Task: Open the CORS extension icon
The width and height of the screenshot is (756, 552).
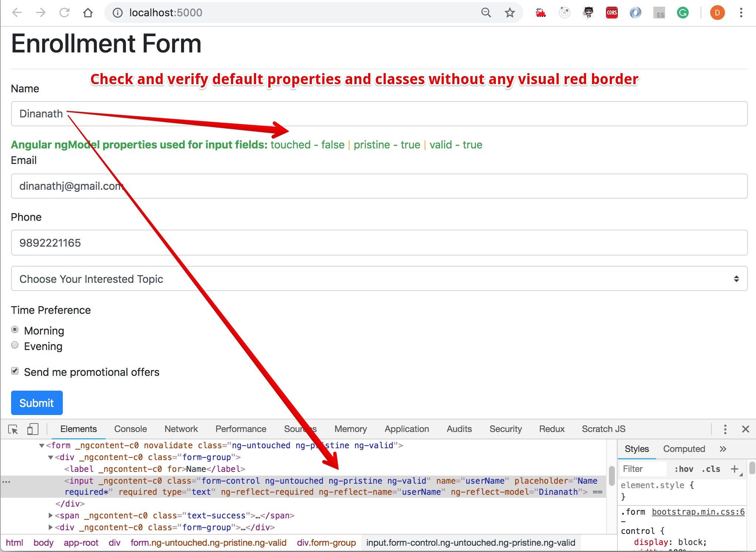Action: tap(612, 13)
